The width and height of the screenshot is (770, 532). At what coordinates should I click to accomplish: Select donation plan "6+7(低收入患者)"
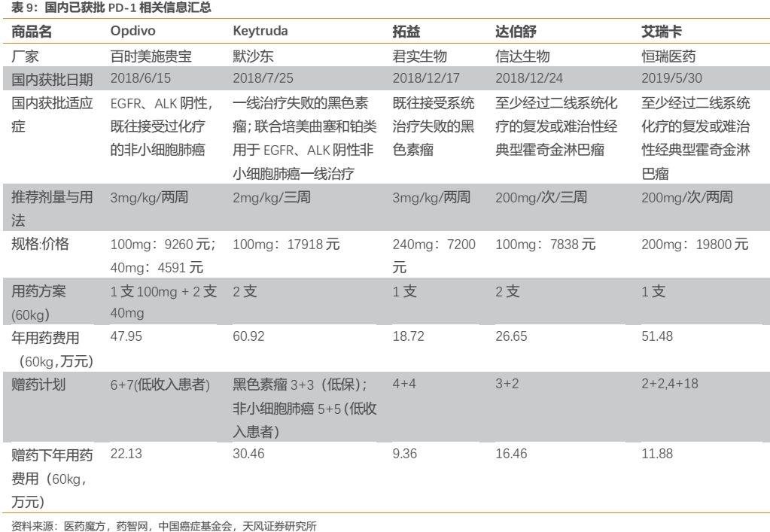tap(160, 385)
